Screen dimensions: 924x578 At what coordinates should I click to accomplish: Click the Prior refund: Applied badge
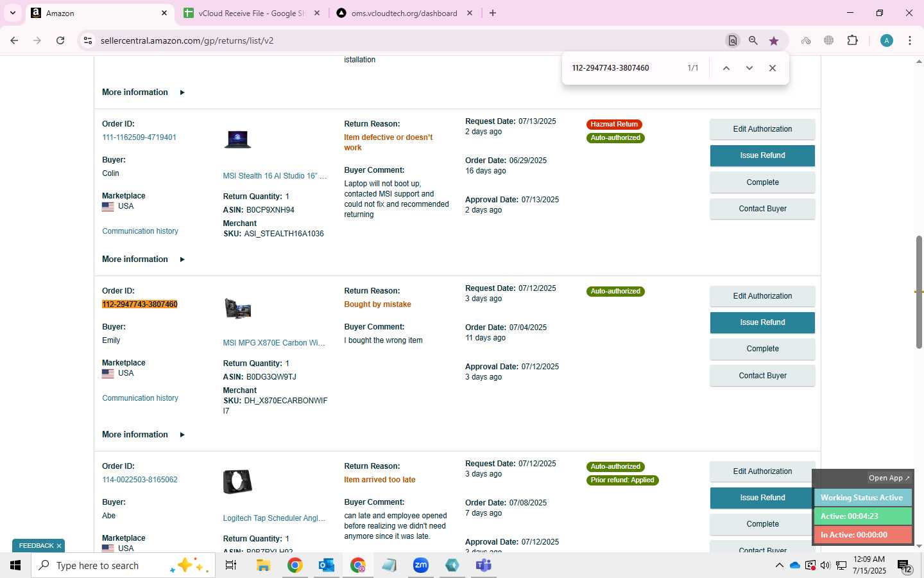pos(623,480)
